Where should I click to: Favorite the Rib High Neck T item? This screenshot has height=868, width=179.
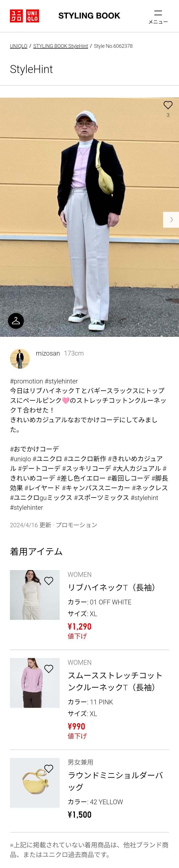[49, 580]
